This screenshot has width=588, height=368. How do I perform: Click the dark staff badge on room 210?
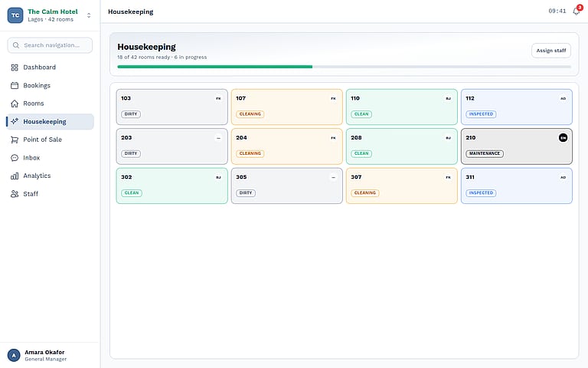coord(563,138)
